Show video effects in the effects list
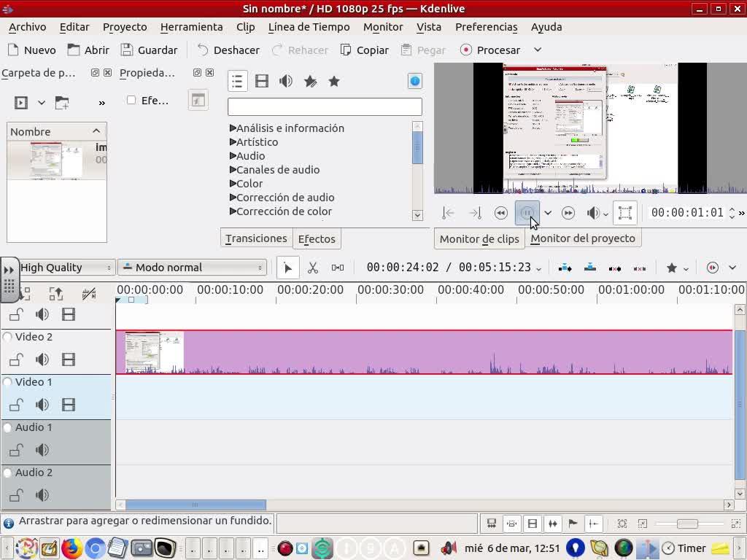This screenshot has height=560, width=747. coord(262,82)
